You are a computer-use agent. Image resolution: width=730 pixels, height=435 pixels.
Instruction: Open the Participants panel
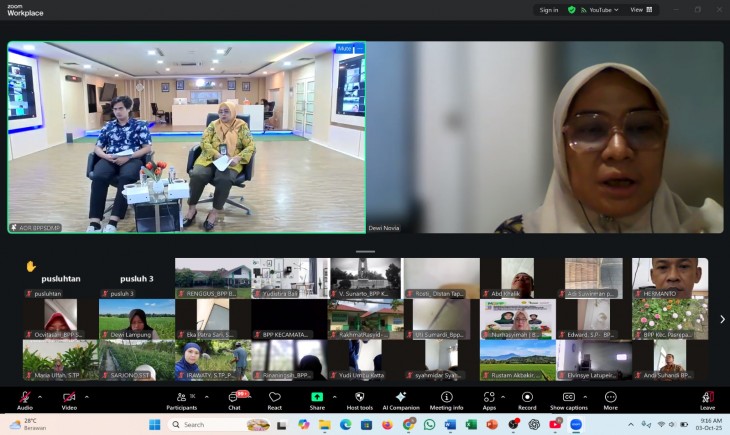click(x=181, y=399)
